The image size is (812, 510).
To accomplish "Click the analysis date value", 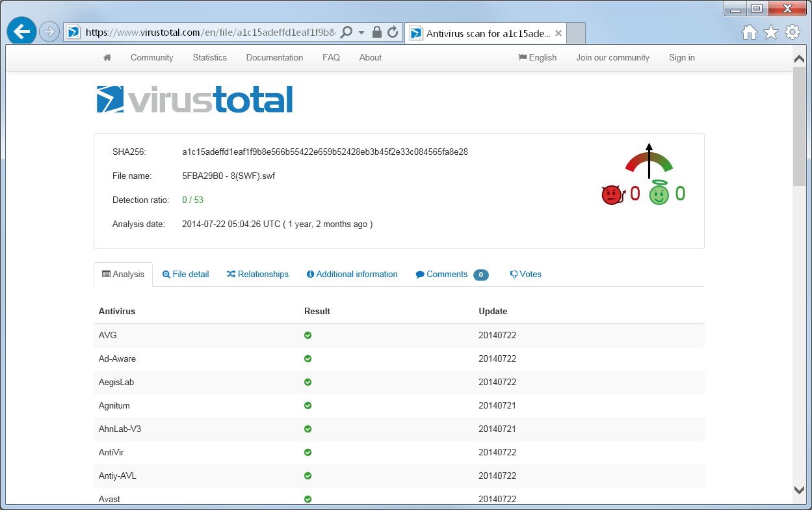I will (277, 224).
